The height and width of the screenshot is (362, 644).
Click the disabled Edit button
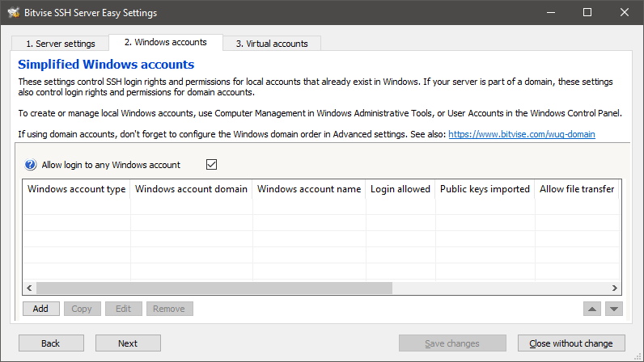tap(123, 309)
